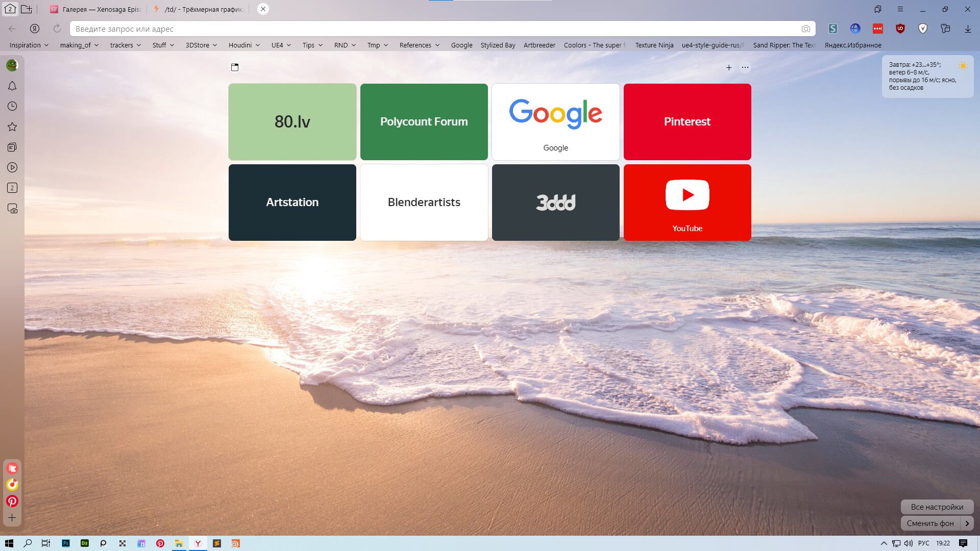Open downloads arrow icon in the toolbar
This screenshot has width=980, height=551.
(x=968, y=29)
